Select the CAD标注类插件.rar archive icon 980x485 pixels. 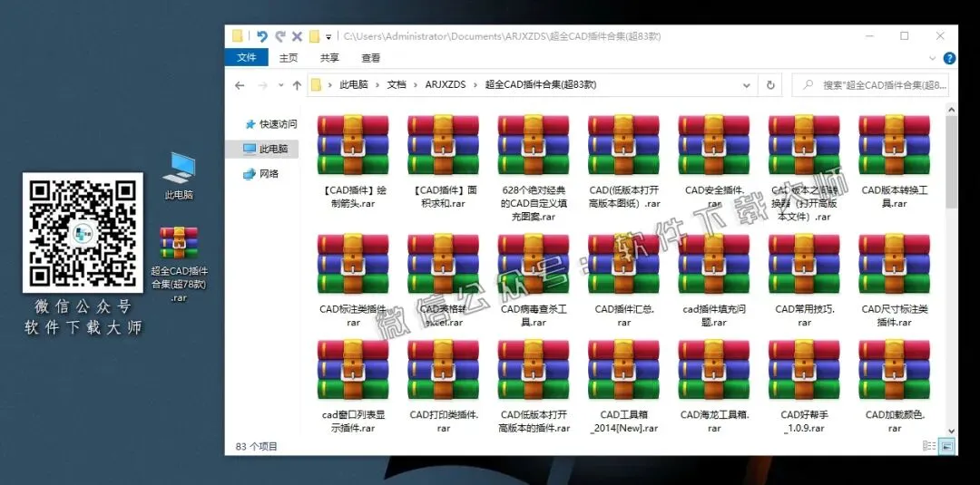(353, 264)
